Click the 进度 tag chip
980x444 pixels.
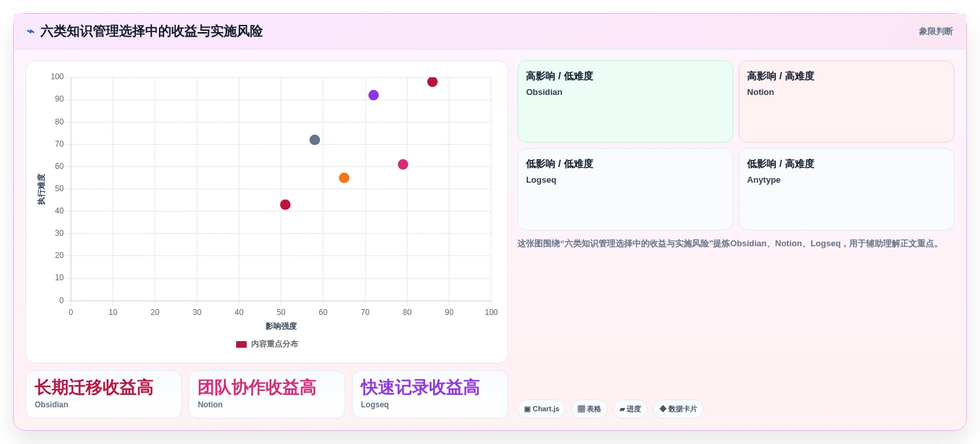[630, 409]
